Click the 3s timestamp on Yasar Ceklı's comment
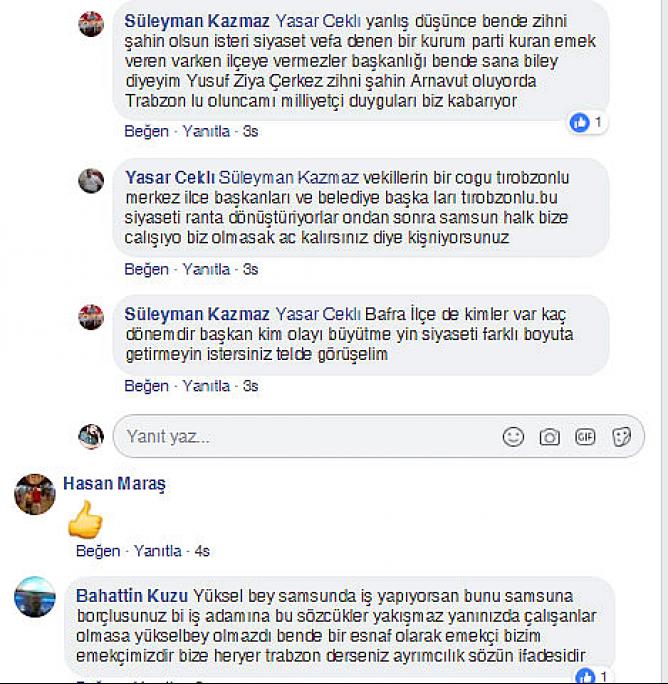This screenshot has width=668, height=684. pos(250,269)
